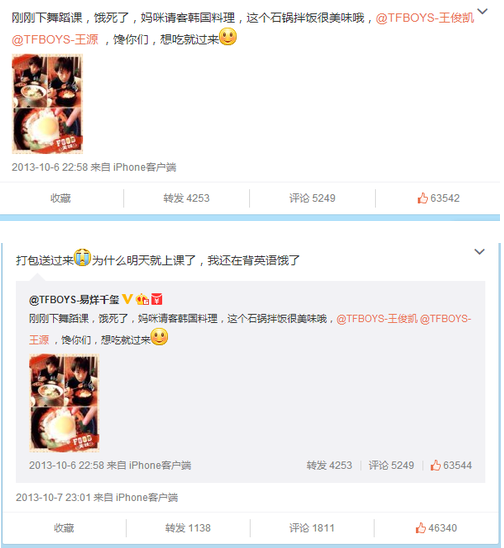
Task: Click thumbs-up icon showing 63544 in quoted post
Action: (435, 465)
